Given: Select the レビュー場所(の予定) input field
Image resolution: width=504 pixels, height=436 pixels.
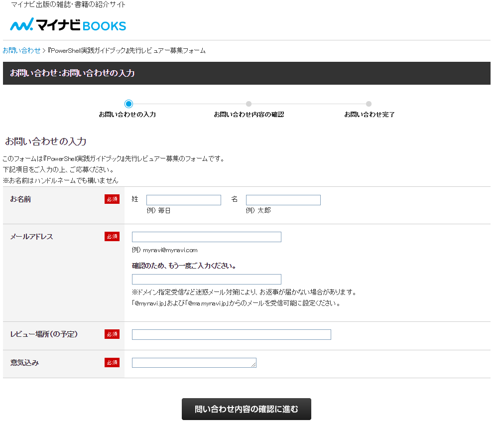Looking at the screenshot, I should (232, 334).
